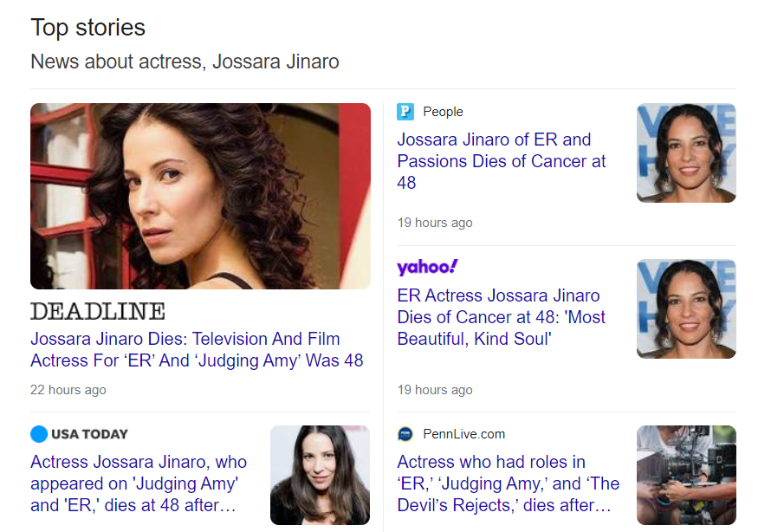Click the USA Today blue circle icon
Image resolution: width=784 pixels, height=532 pixels.
[39, 434]
